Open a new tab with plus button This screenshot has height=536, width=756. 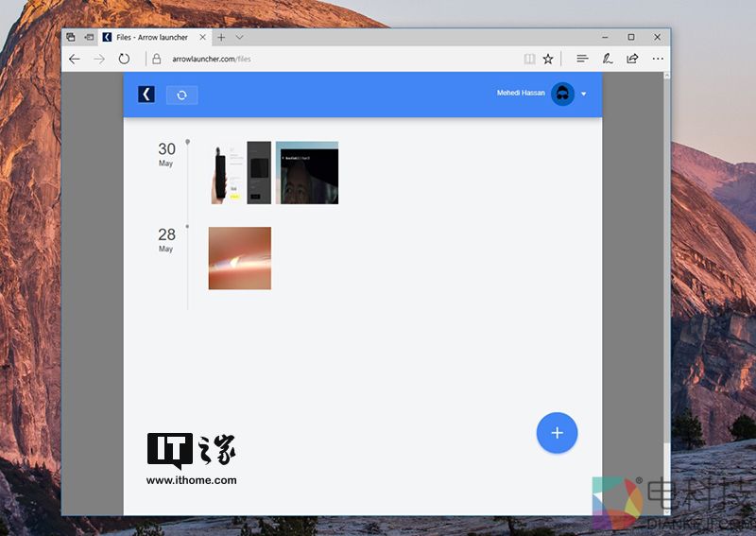tap(221, 37)
